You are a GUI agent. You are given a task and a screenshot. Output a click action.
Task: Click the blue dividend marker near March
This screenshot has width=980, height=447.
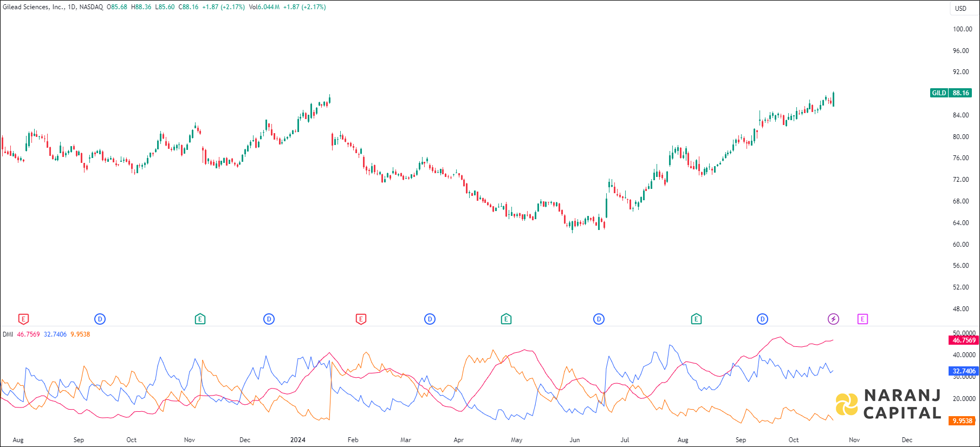click(x=430, y=319)
